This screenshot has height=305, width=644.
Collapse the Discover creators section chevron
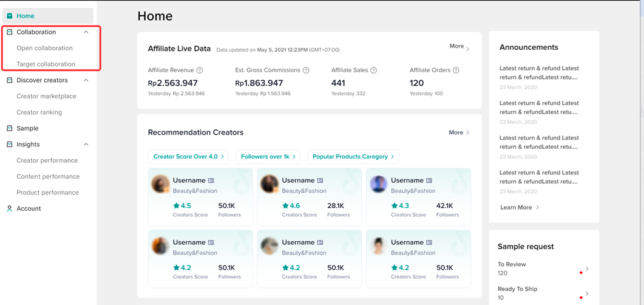pos(86,80)
